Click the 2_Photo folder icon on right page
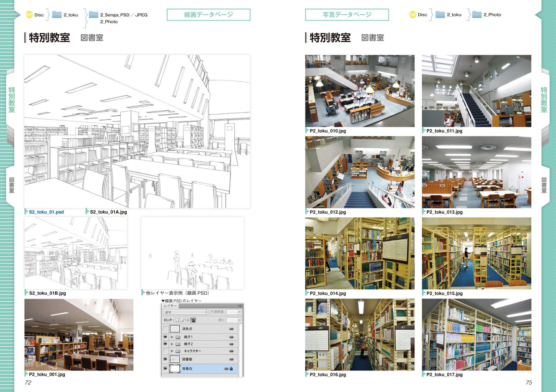 tap(477, 15)
